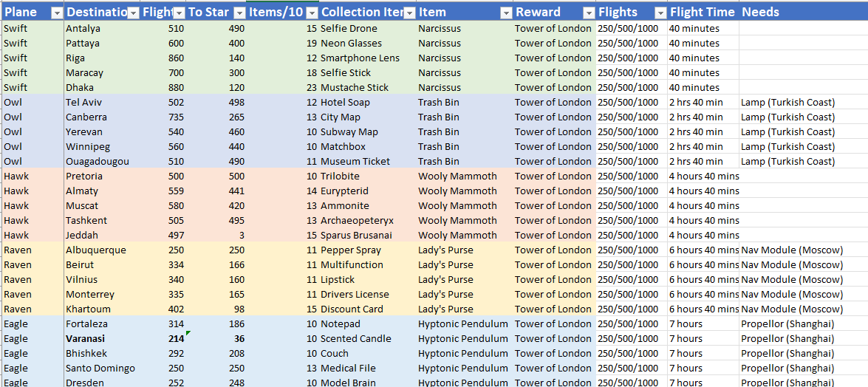Open the Items/10 filter dropdown arrow

(x=312, y=13)
